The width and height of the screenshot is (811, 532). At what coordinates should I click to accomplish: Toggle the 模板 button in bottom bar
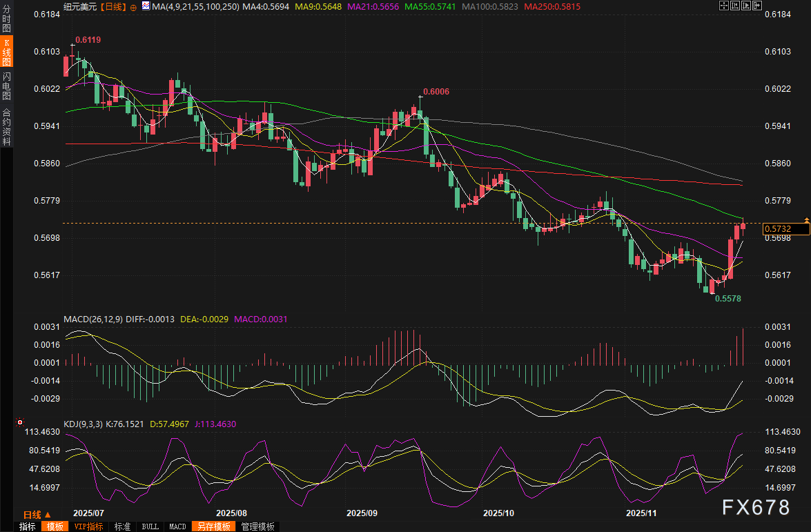(x=55, y=526)
